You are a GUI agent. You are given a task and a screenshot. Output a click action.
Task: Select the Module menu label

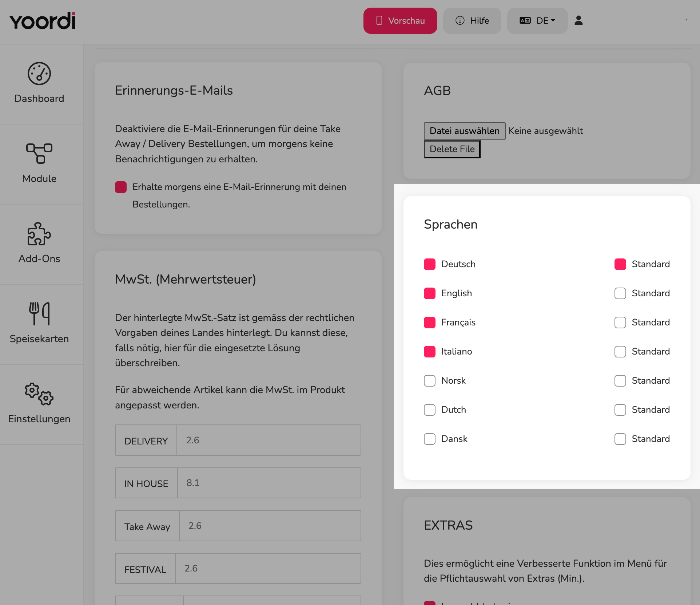[39, 179]
